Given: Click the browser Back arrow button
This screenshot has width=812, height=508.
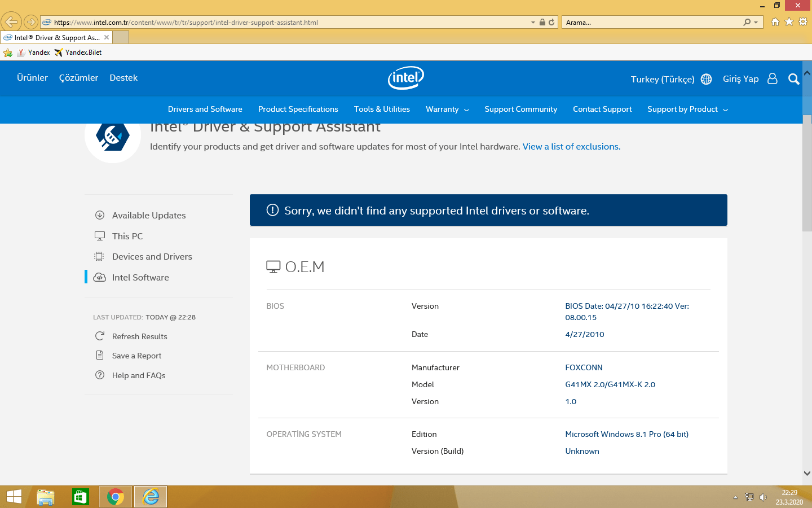Looking at the screenshot, I should coord(11,22).
